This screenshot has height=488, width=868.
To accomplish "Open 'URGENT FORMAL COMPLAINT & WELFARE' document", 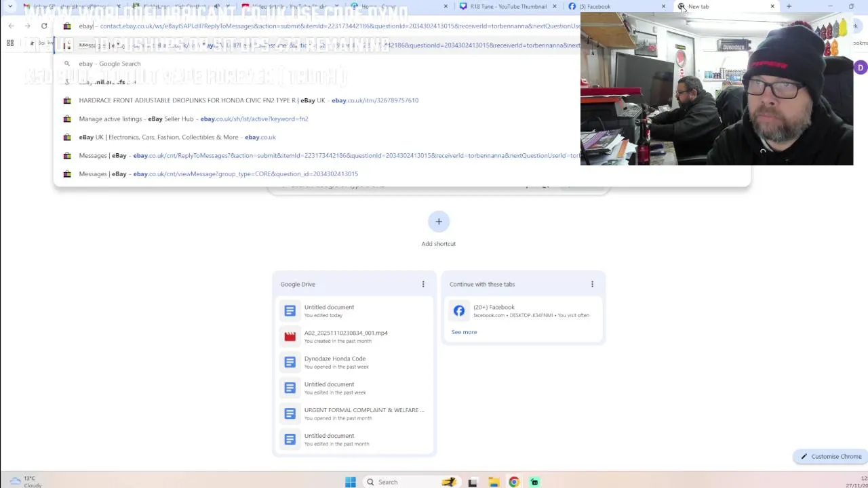I will [353, 413].
